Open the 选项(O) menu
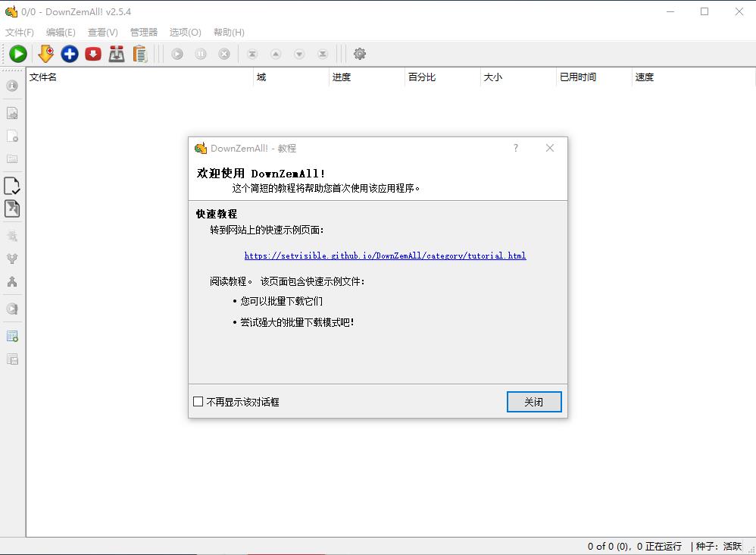This screenshot has width=756, height=555. pyautogui.click(x=185, y=33)
